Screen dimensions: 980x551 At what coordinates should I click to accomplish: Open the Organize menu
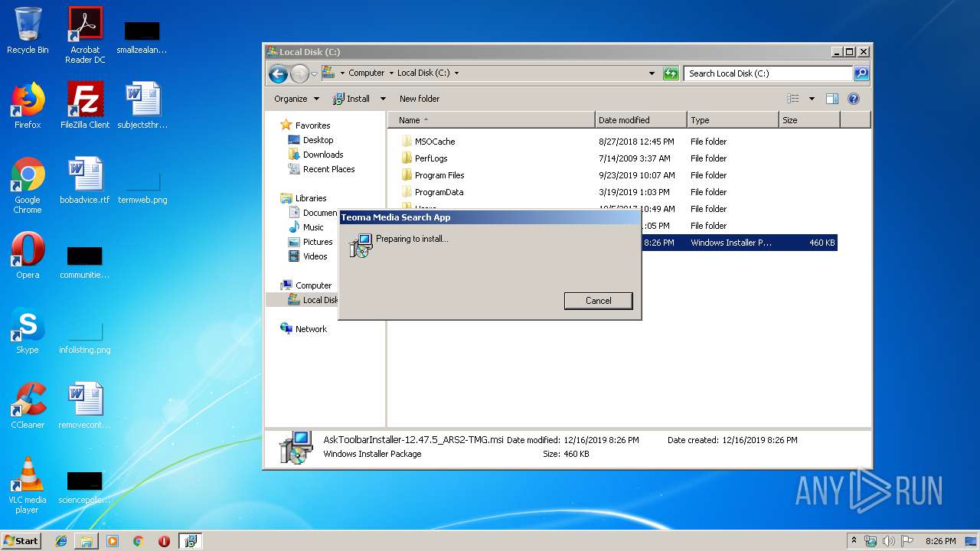point(297,99)
